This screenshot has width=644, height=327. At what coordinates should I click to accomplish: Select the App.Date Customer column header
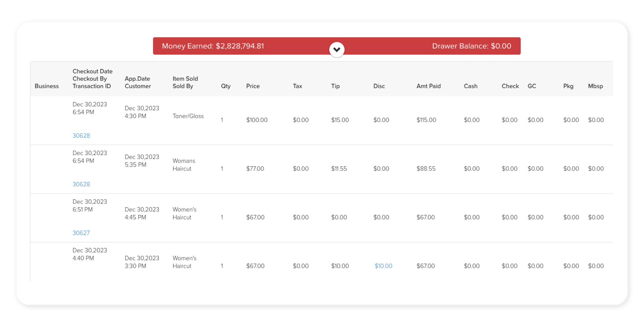point(138,82)
